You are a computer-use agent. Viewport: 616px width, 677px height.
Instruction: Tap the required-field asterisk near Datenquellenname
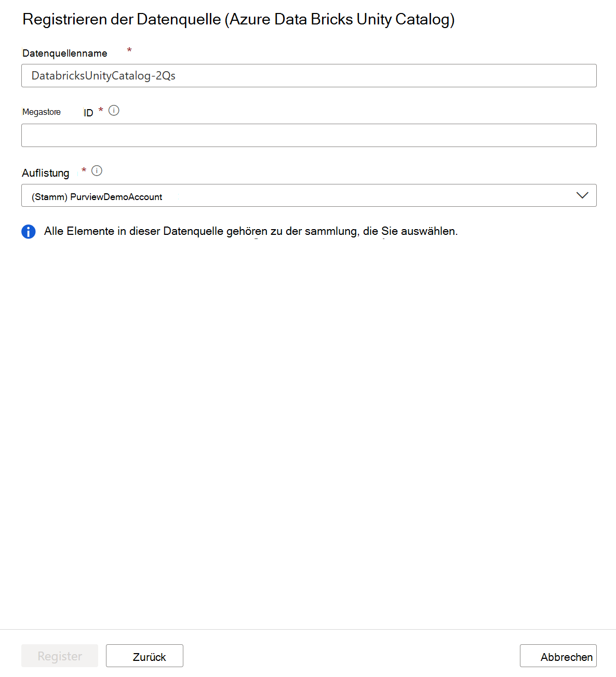[129, 50]
